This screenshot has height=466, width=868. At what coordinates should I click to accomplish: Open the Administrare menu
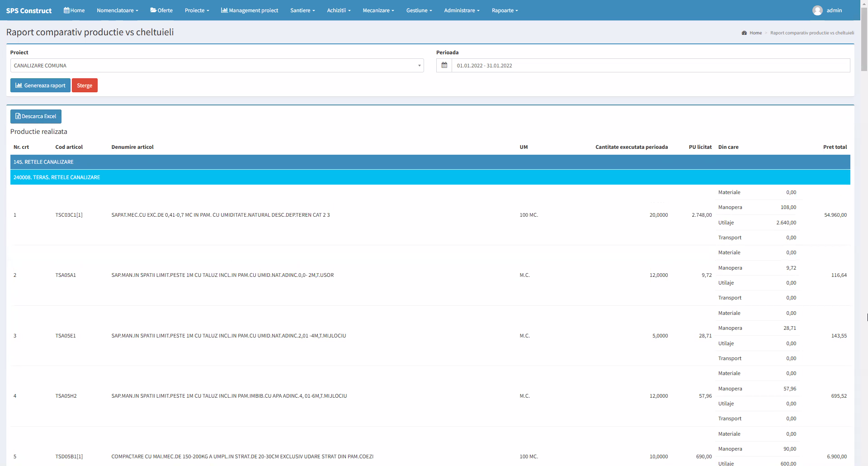coord(462,10)
